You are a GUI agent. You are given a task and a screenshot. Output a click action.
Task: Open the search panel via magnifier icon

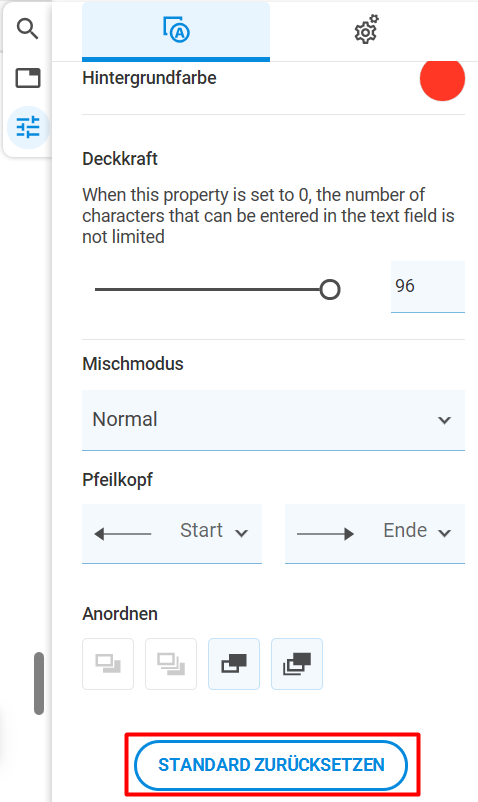pyautogui.click(x=28, y=29)
